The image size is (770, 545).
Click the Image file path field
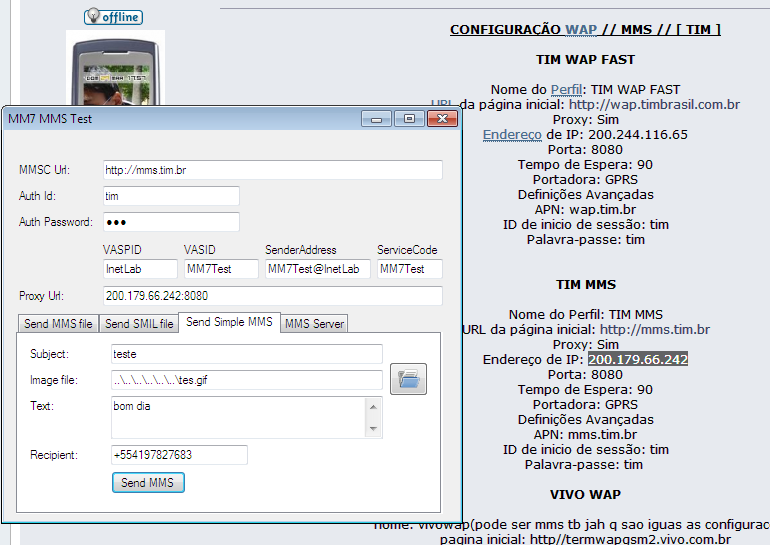pyautogui.click(x=247, y=380)
